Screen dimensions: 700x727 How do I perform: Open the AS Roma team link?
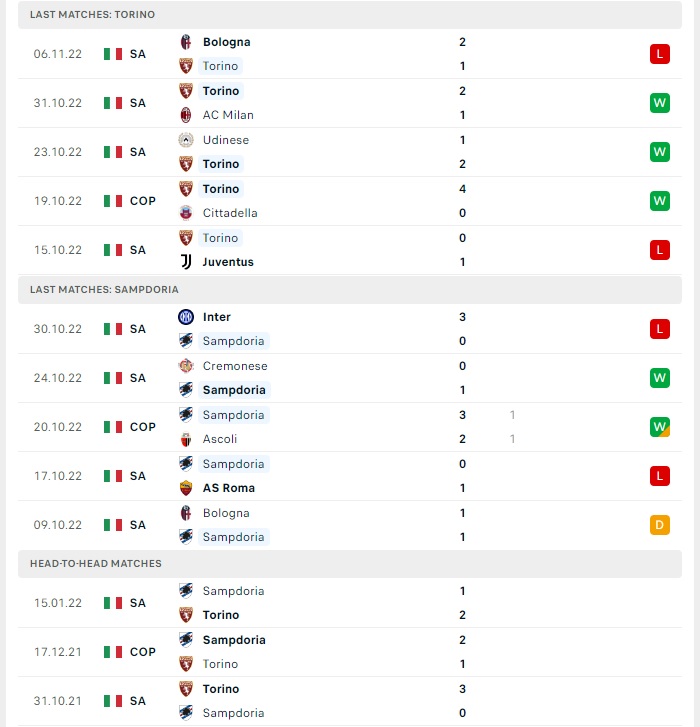click(x=229, y=488)
